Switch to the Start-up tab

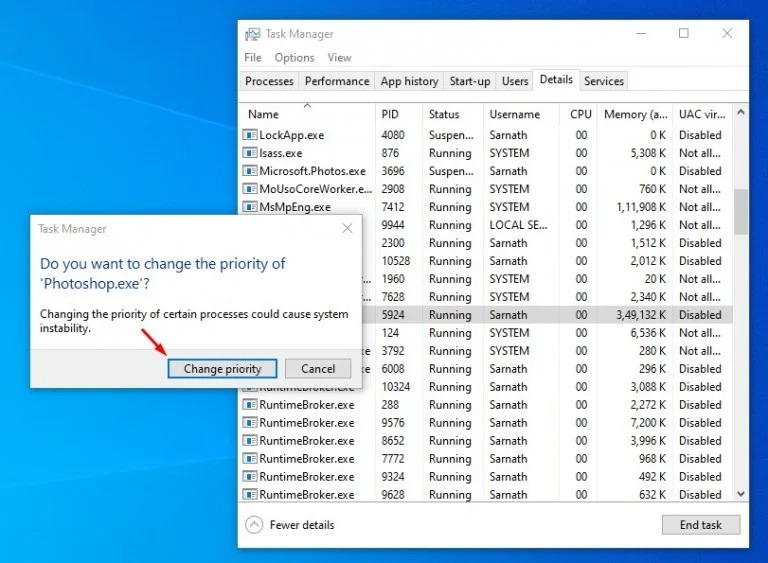coord(470,81)
